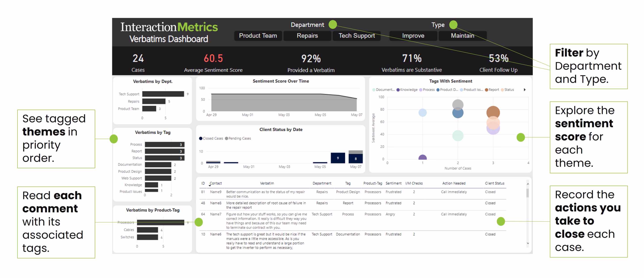644x278 pixels.
Task: Click the InteractionMetrics logo
Action: 169,27
